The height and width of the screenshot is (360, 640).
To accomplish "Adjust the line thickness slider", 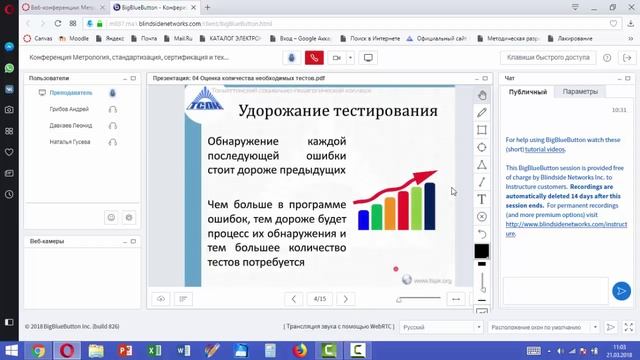I will pos(482,282).
